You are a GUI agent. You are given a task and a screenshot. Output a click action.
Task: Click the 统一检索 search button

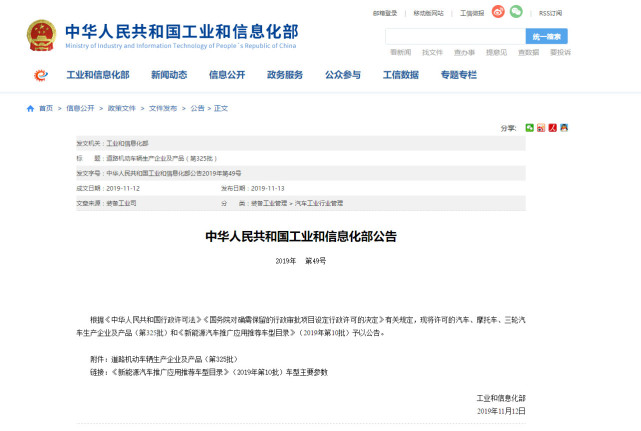coord(547,36)
